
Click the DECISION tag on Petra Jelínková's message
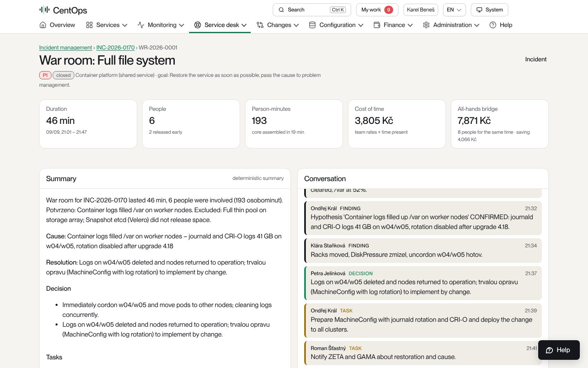tap(361, 274)
